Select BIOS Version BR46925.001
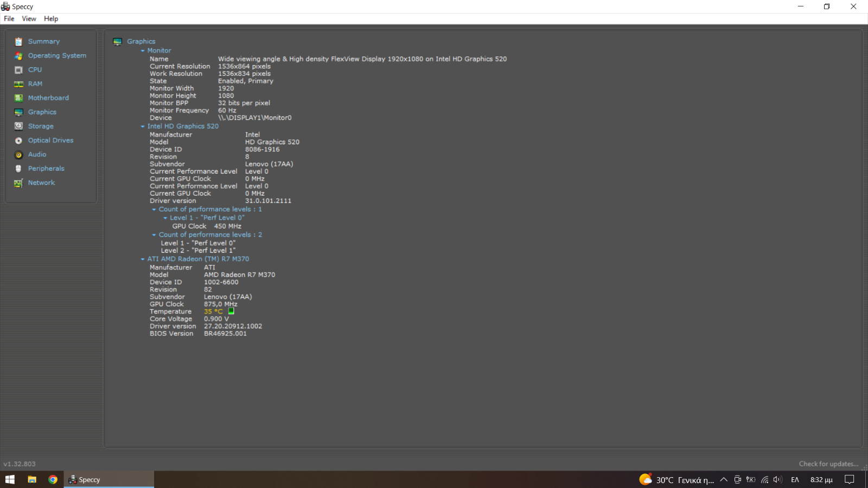The height and width of the screenshot is (488, 868). [x=225, y=334]
